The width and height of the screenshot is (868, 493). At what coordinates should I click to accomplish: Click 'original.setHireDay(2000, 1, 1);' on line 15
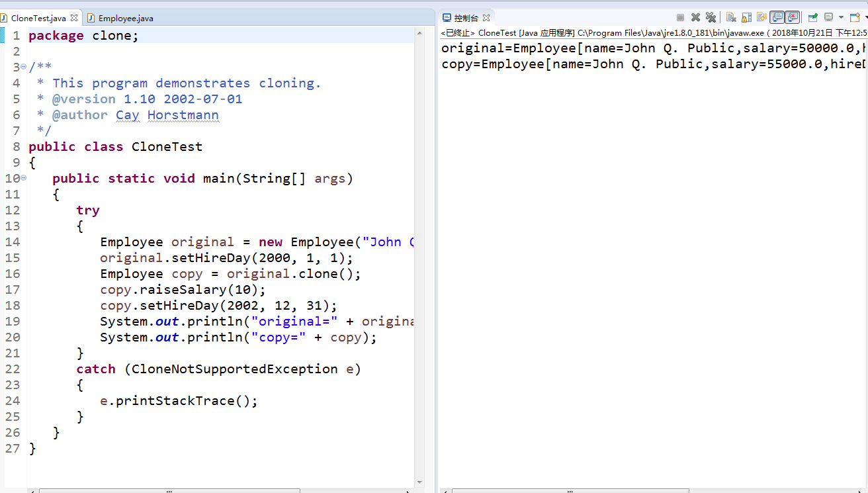tap(226, 258)
